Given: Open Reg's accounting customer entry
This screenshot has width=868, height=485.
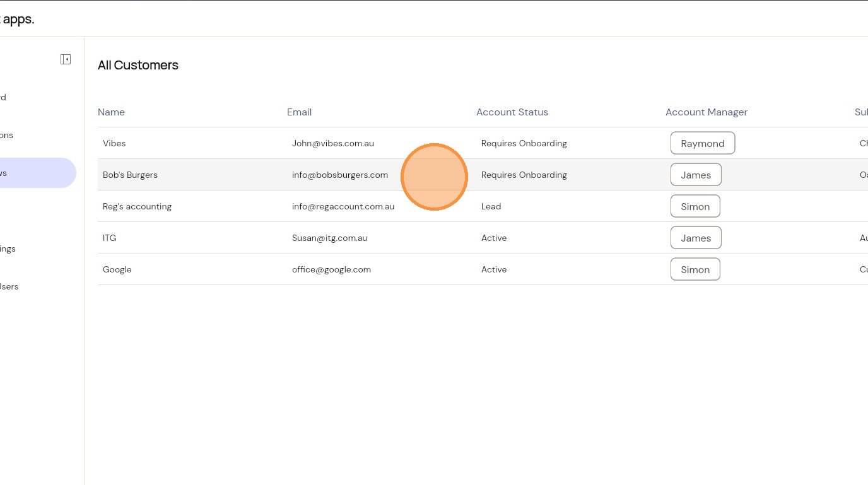Looking at the screenshot, I should coord(137,206).
